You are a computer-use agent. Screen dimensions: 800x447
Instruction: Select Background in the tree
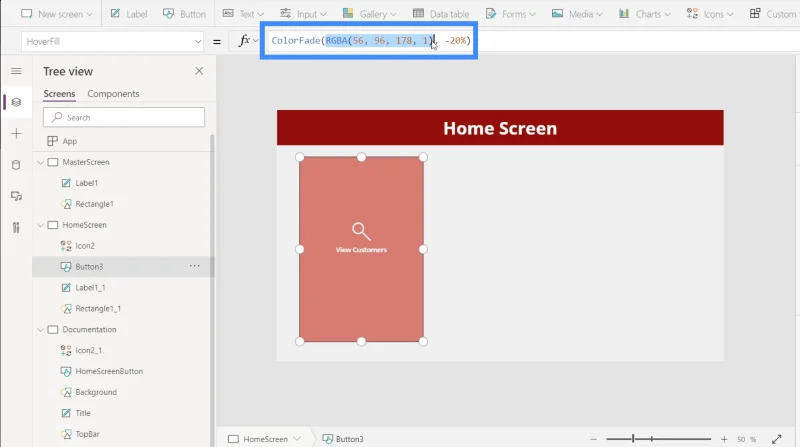point(96,392)
